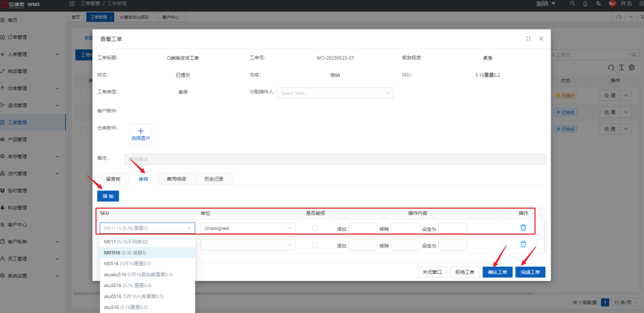Run the work order number search
The width and height of the screenshot is (644, 313).
[634, 54]
